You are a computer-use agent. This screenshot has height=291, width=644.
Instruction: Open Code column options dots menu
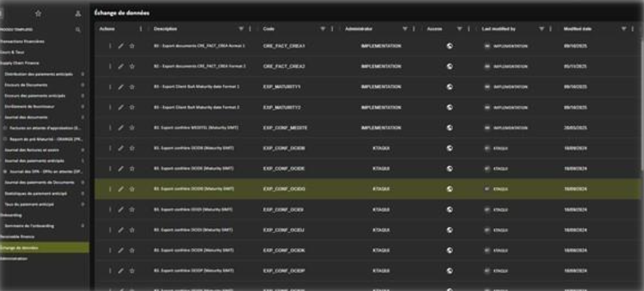pos(332,29)
